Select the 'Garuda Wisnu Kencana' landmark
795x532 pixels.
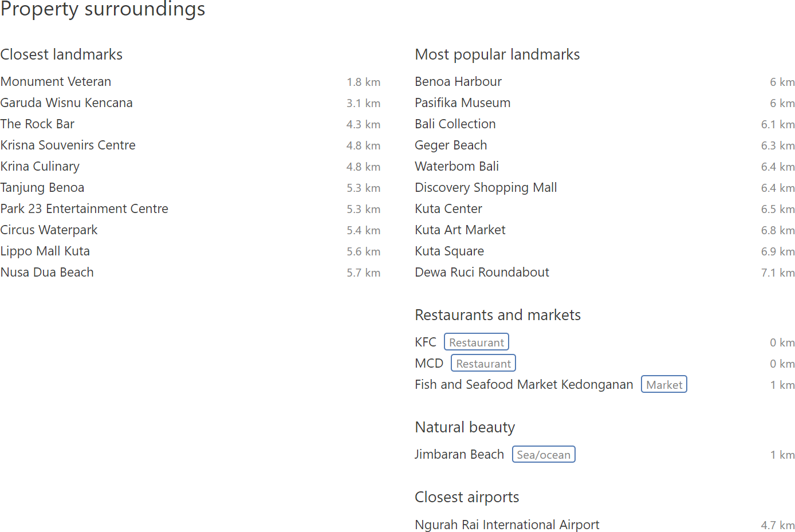[66, 103]
